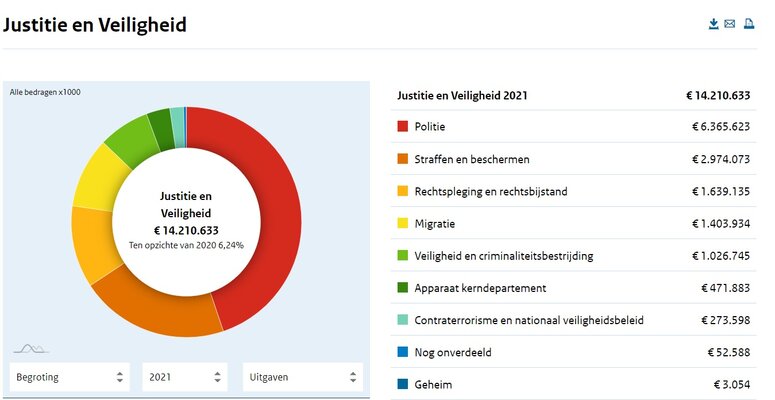This screenshot has width=775, height=400.
Task: Open the Migratie row
Action: 573,223
